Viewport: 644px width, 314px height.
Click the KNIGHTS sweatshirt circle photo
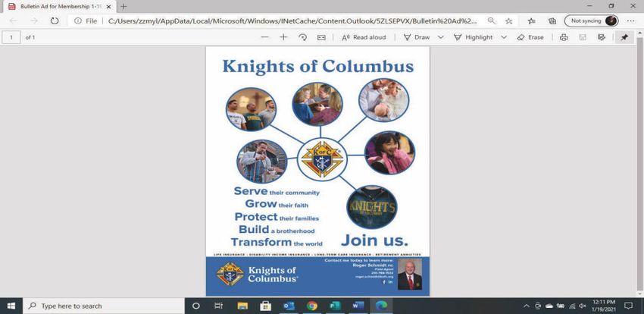point(372,207)
